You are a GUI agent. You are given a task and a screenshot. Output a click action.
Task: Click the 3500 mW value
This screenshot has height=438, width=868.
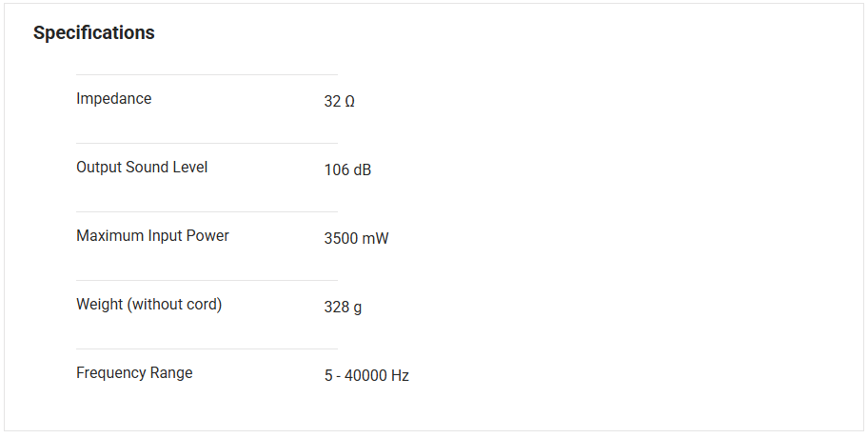coord(356,238)
